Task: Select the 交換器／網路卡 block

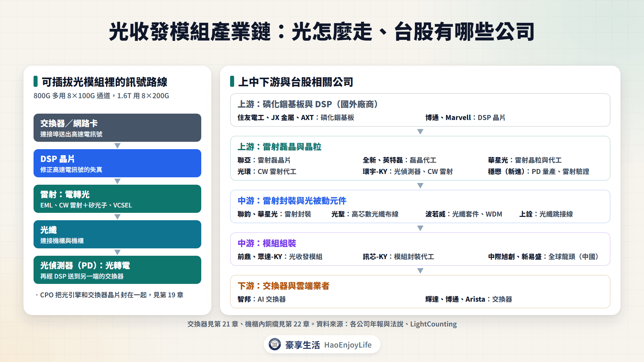Action: 117,128
